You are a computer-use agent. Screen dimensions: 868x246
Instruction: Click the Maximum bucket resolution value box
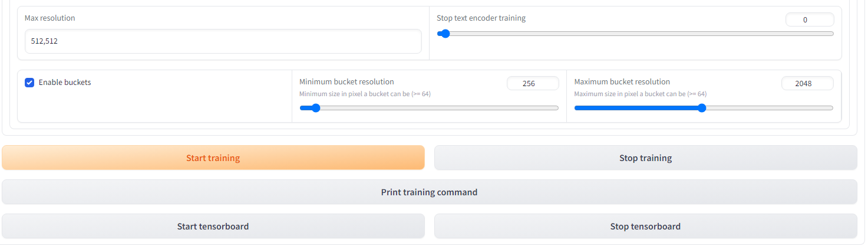click(x=807, y=83)
